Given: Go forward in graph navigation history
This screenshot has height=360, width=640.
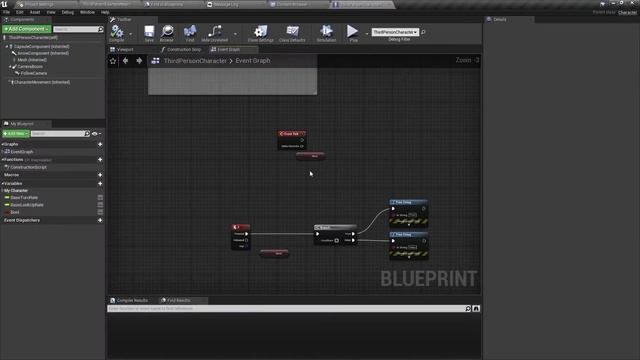Looking at the screenshot, I should pyautogui.click(x=139, y=60).
